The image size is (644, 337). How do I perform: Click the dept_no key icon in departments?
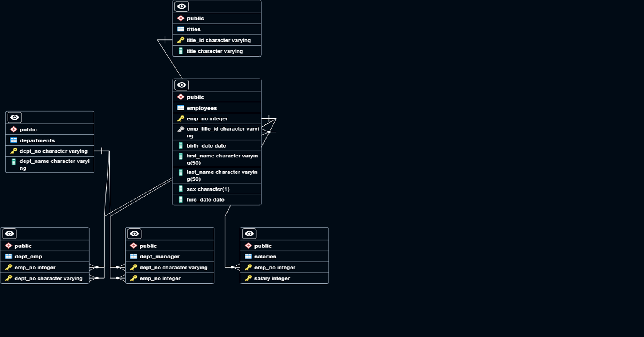14,151
